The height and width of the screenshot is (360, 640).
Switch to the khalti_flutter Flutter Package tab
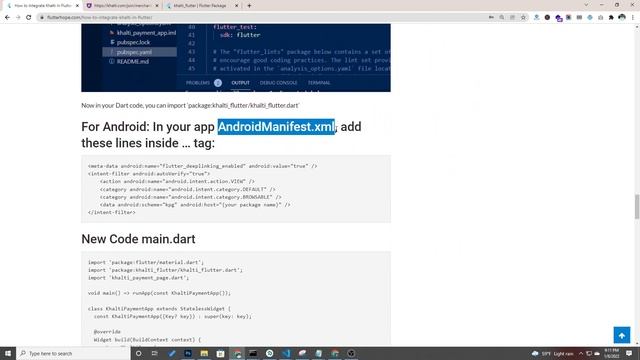(x=202, y=6)
